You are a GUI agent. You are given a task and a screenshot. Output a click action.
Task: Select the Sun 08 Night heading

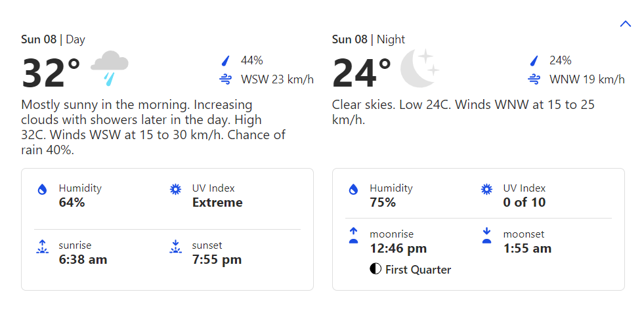point(368,39)
